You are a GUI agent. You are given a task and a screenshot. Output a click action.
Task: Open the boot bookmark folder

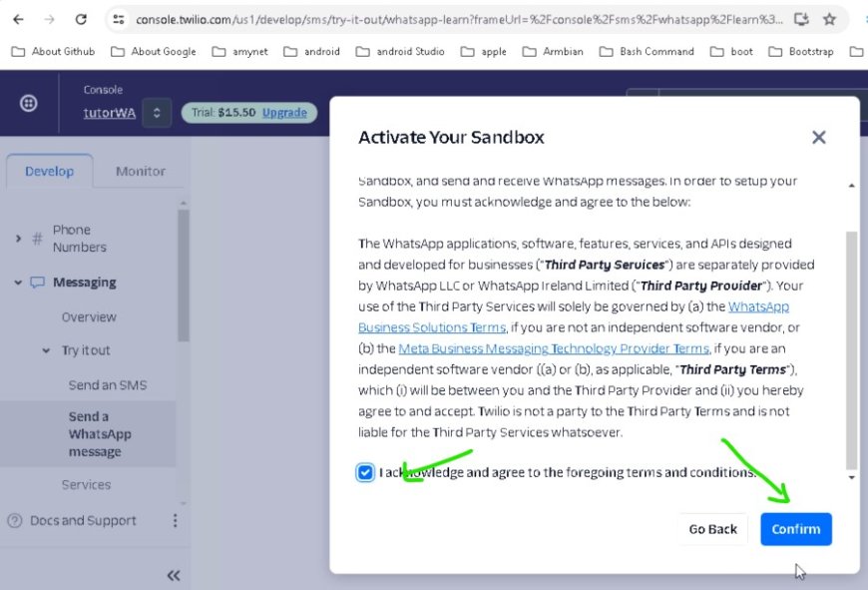click(x=732, y=52)
